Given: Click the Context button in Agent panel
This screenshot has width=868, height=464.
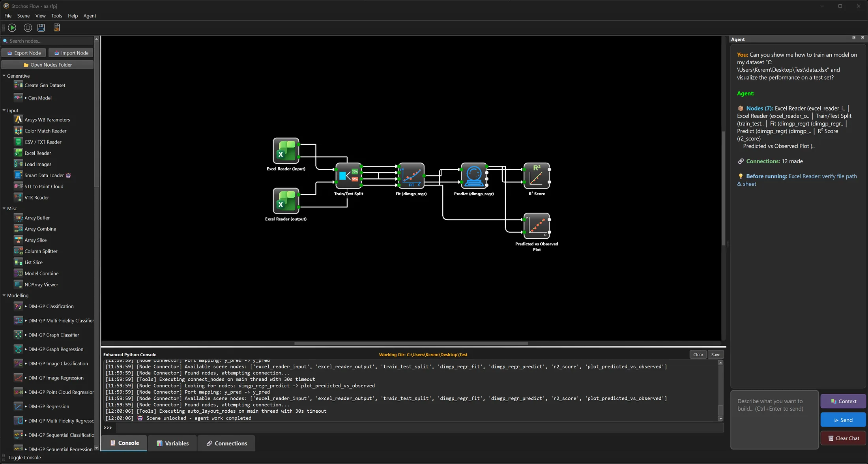Looking at the screenshot, I should 843,401.
